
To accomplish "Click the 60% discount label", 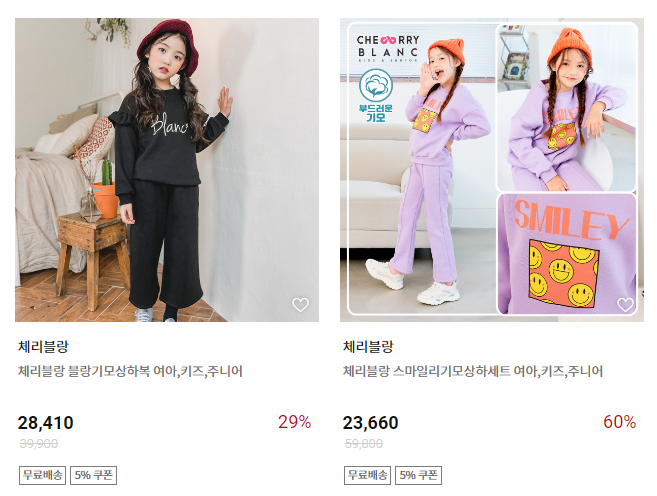I will tap(620, 422).
